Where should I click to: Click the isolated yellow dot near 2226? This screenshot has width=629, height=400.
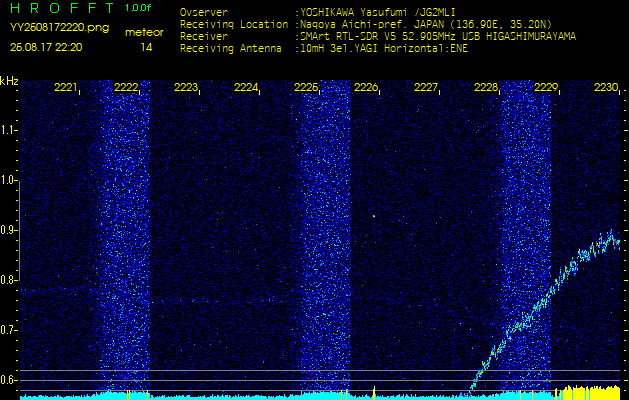[374, 216]
